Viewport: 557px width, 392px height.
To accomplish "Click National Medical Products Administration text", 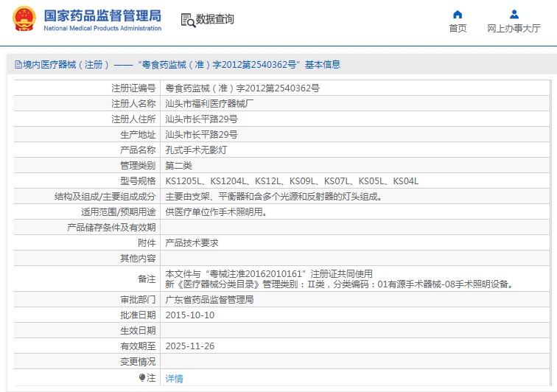I will [x=102, y=28].
